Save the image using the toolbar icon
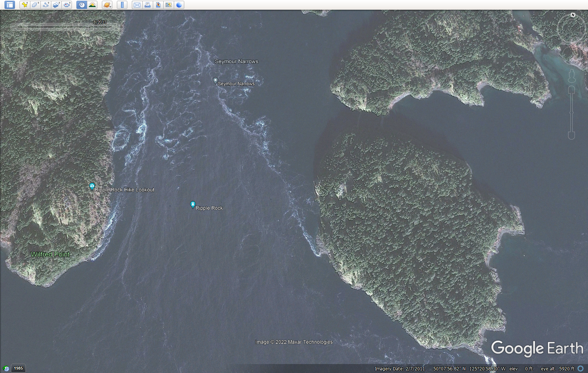This screenshot has width=588, height=373. [x=158, y=5]
